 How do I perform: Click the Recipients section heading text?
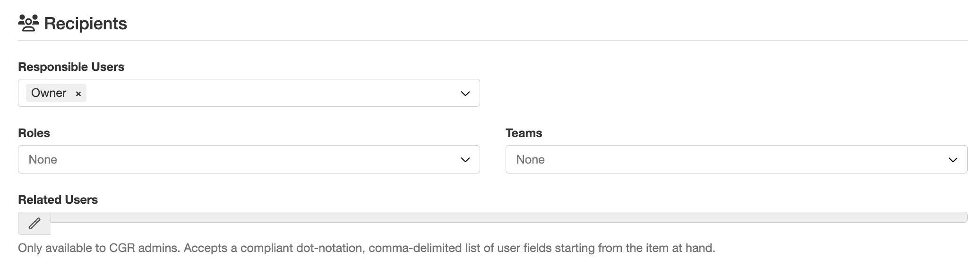(x=86, y=24)
